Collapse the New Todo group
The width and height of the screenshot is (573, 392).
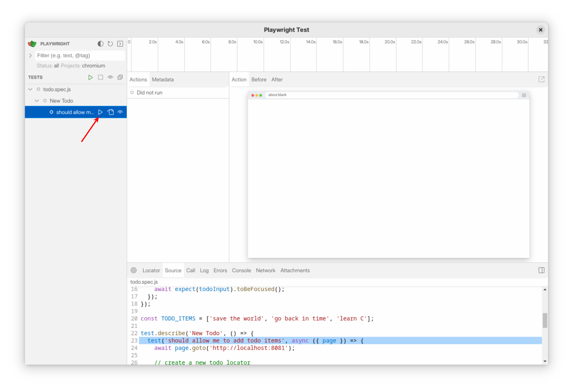tap(37, 101)
